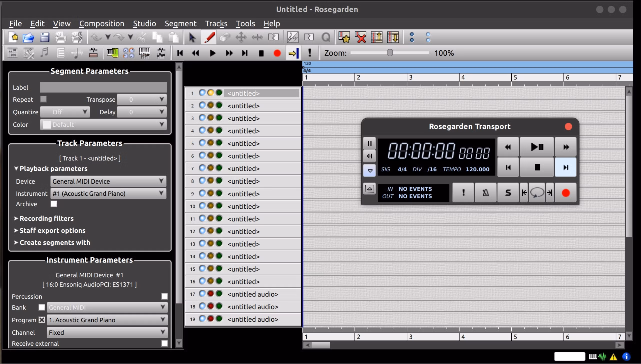641x364 pixels.
Task: Select the Move tool with four arrows
Action: pos(241,37)
